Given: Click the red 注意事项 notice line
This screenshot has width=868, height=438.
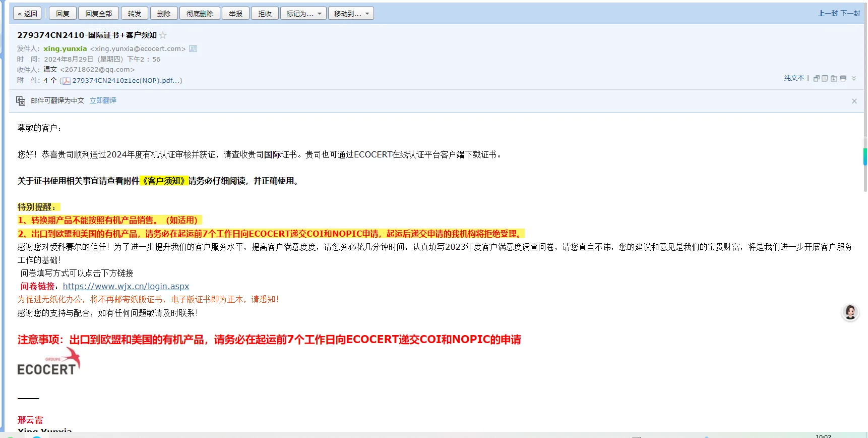Looking at the screenshot, I should [269, 340].
